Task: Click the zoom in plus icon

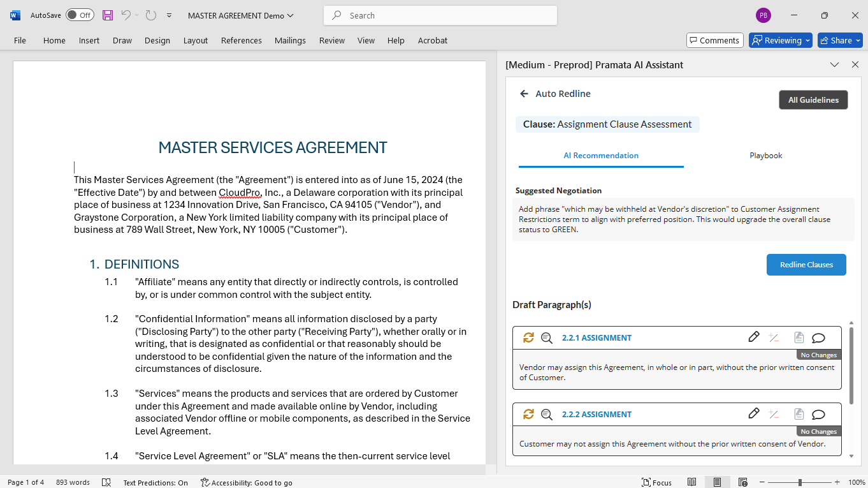Action: [837, 482]
